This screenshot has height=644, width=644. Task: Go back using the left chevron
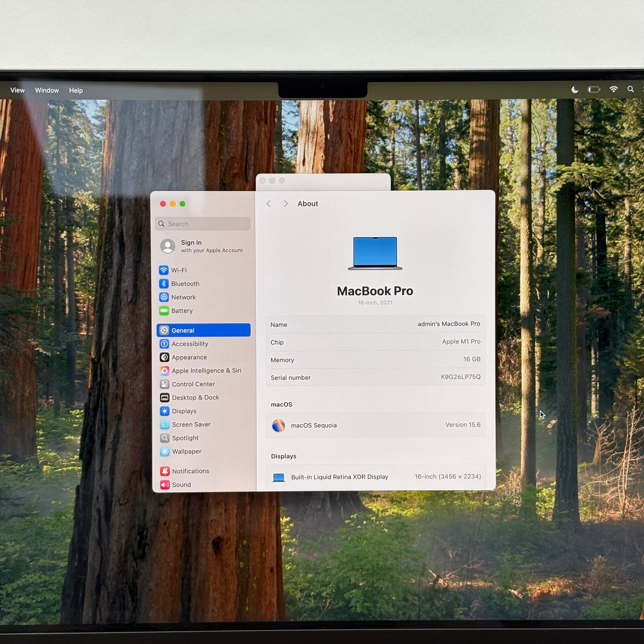tap(269, 204)
